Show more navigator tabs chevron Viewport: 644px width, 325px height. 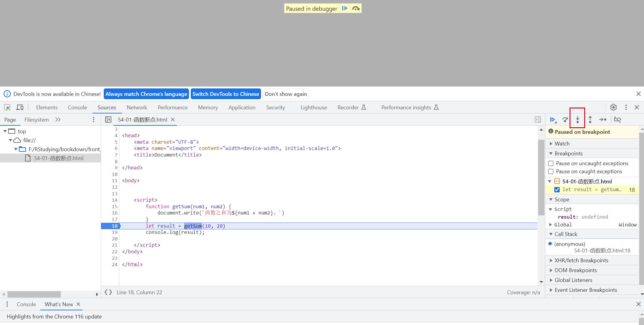(x=58, y=119)
